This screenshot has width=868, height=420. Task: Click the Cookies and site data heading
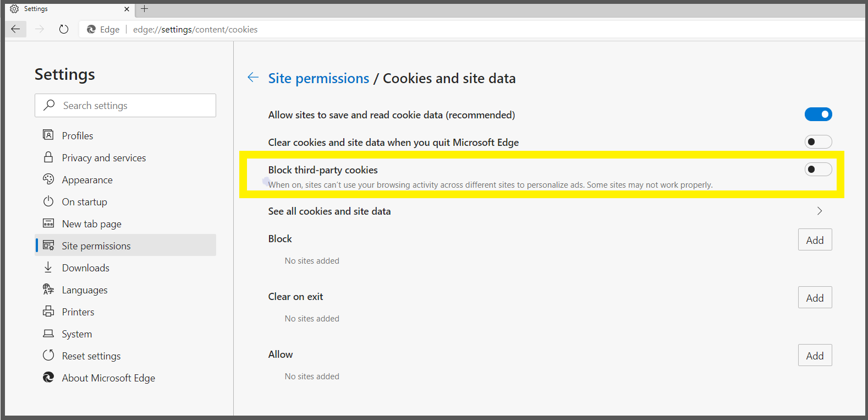(449, 78)
